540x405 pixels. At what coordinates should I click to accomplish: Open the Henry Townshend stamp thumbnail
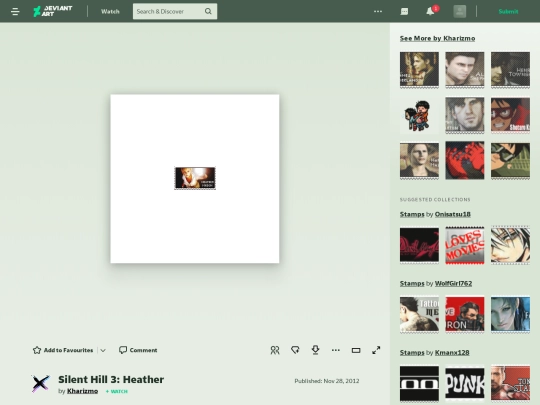510,70
